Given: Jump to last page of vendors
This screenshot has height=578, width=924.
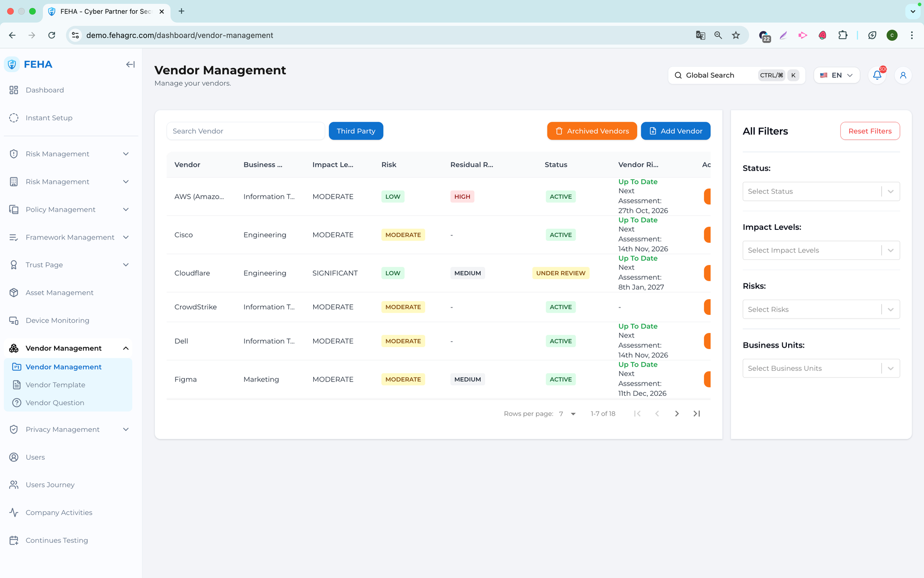Looking at the screenshot, I should coord(697,414).
